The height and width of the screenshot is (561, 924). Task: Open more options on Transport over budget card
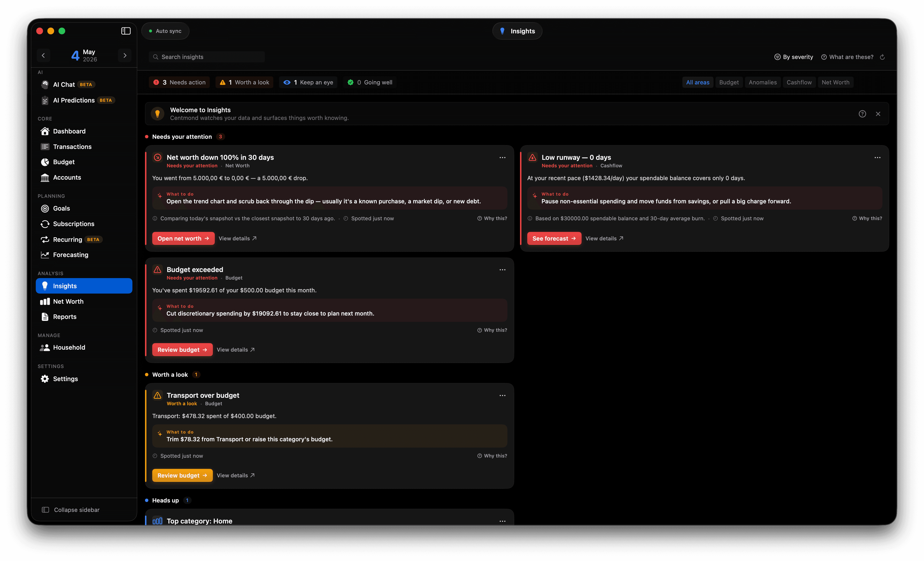pyautogui.click(x=502, y=396)
